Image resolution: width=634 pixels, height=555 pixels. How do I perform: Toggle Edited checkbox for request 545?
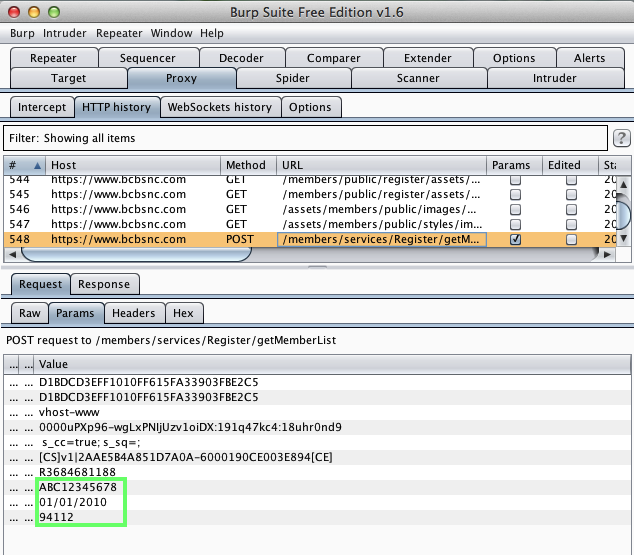click(571, 195)
